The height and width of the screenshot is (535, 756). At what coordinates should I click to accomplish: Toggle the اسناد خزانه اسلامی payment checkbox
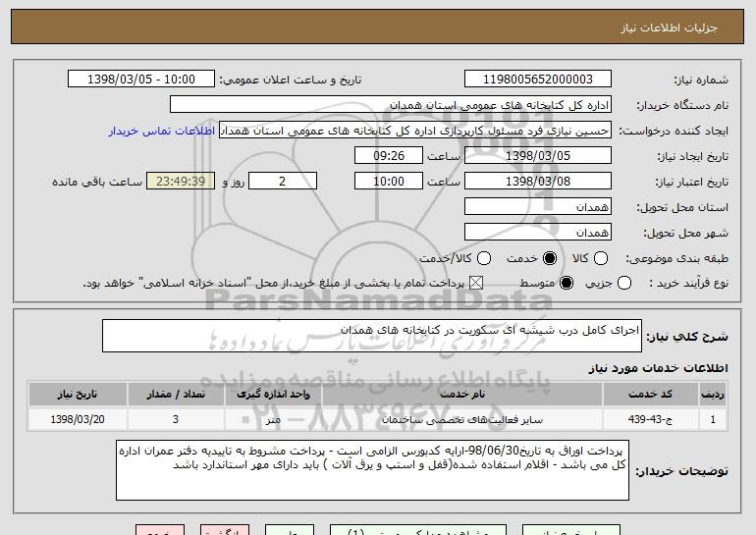click(x=476, y=283)
